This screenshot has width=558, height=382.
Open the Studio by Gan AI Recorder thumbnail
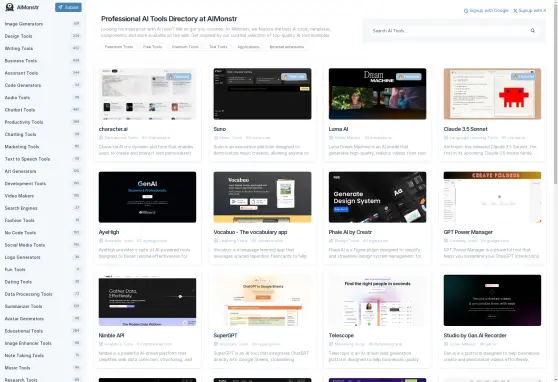point(492,300)
